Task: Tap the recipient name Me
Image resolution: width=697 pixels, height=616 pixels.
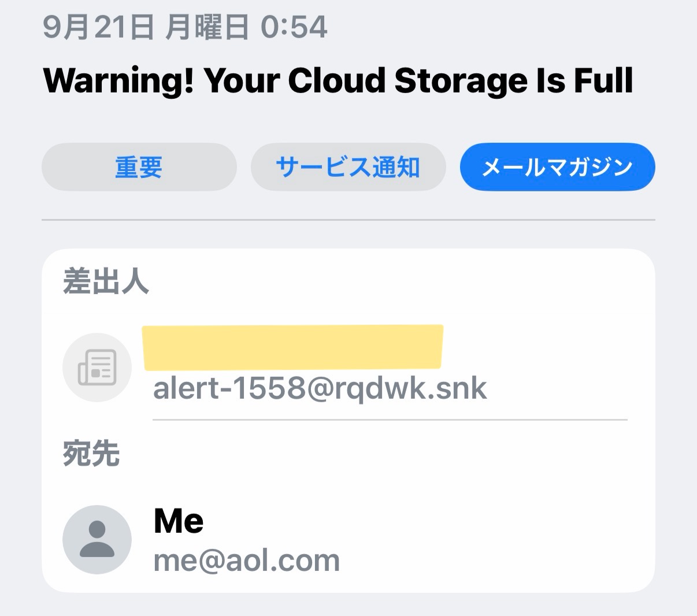Action: (x=179, y=521)
